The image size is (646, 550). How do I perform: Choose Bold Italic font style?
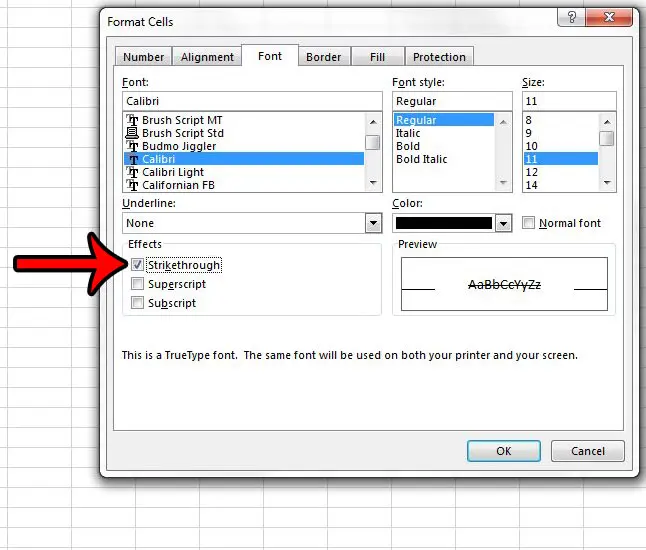[444, 159]
